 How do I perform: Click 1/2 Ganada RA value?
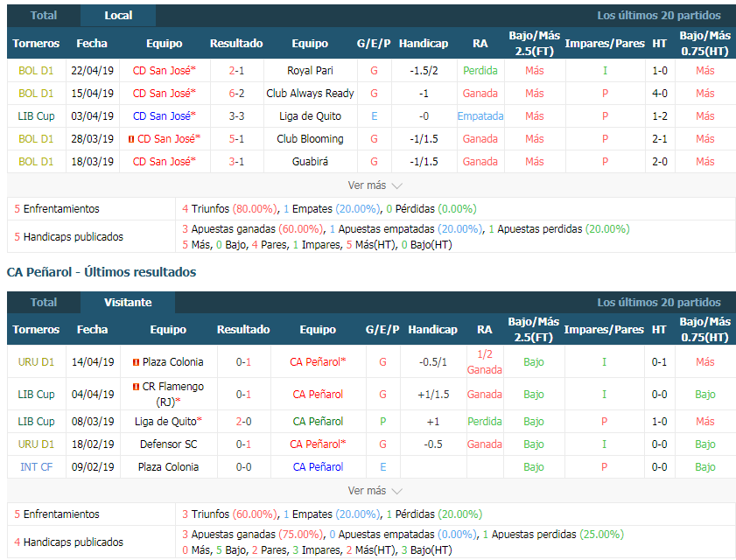pos(485,362)
